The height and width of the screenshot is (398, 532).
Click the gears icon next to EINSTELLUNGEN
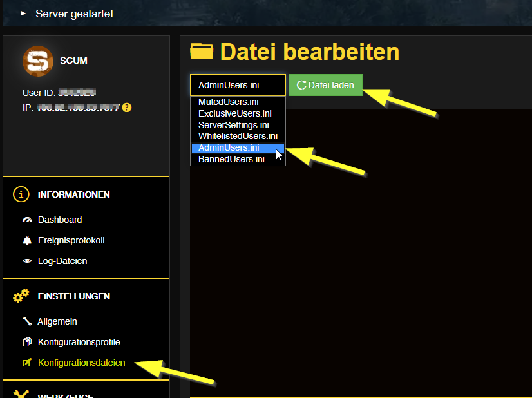20,294
